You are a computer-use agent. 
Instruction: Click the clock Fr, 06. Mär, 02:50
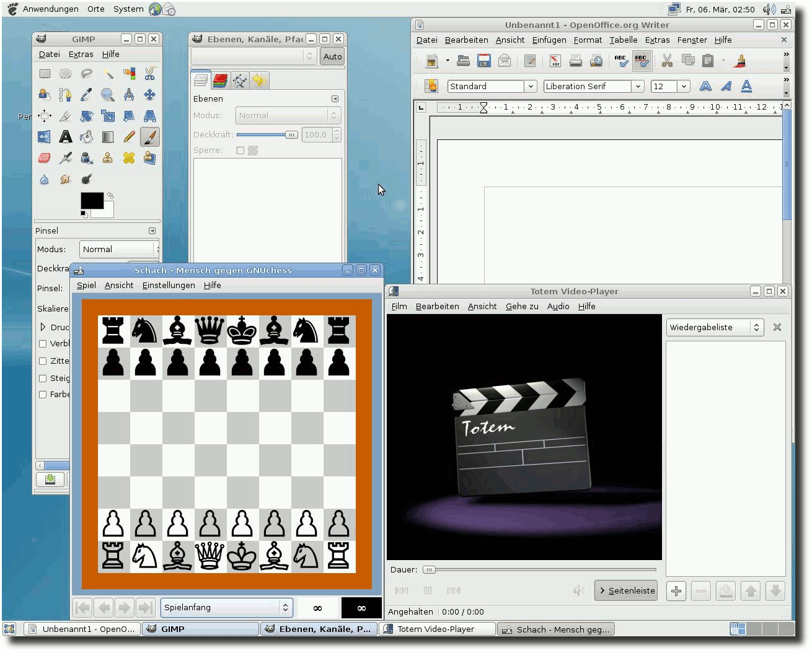pyautogui.click(x=720, y=9)
